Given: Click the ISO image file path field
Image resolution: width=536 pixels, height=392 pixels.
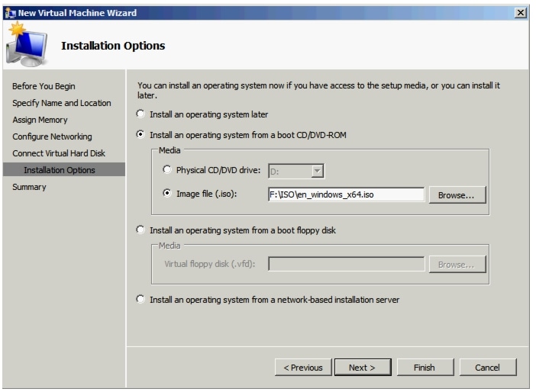Looking at the screenshot, I should pyautogui.click(x=346, y=194).
